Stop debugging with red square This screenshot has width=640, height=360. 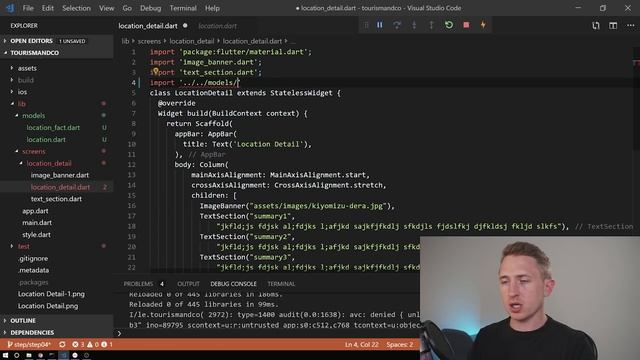[x=466, y=25]
